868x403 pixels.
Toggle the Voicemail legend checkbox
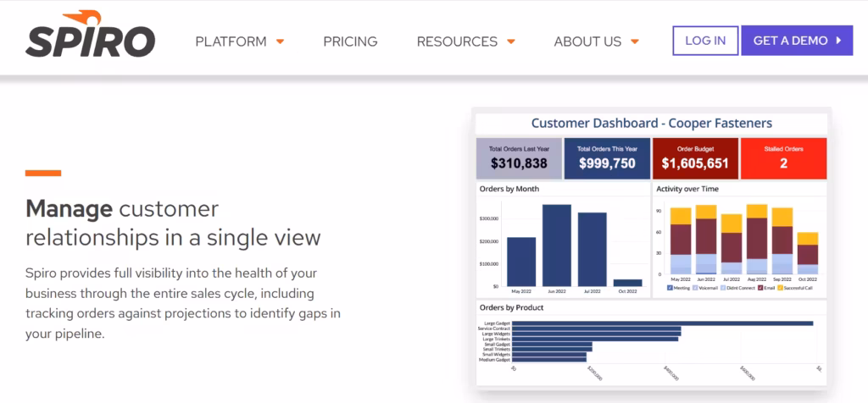pyautogui.click(x=694, y=288)
